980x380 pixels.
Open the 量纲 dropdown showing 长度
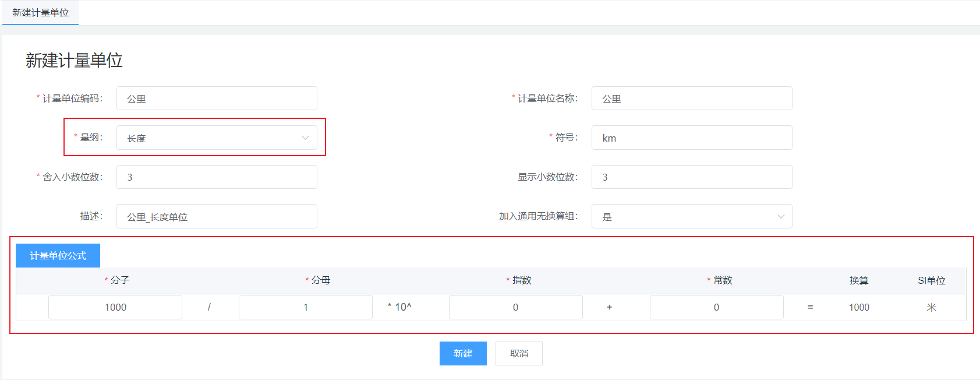pos(217,138)
